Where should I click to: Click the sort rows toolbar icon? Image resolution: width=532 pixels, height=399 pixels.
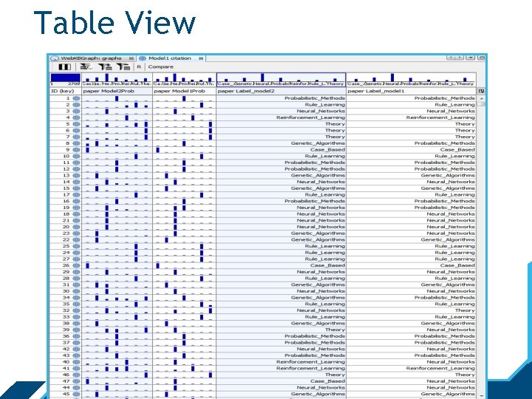click(x=86, y=66)
